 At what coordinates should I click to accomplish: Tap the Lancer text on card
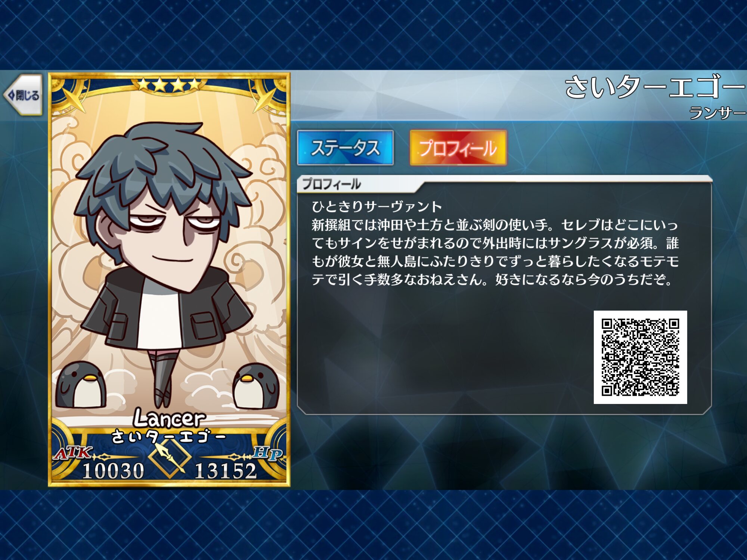[x=170, y=418]
